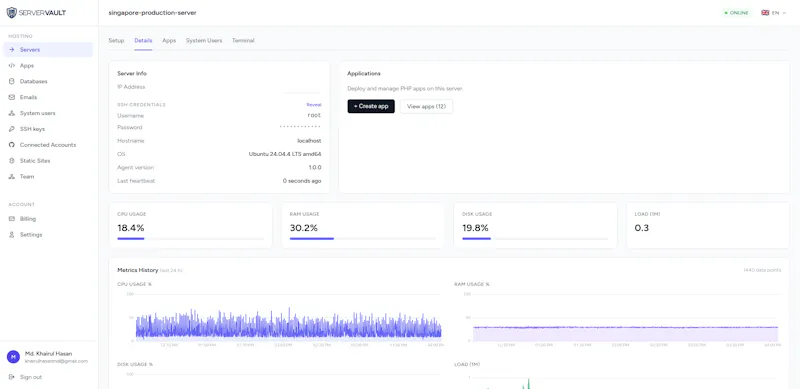Reveal the SSH credentials

coord(314,105)
